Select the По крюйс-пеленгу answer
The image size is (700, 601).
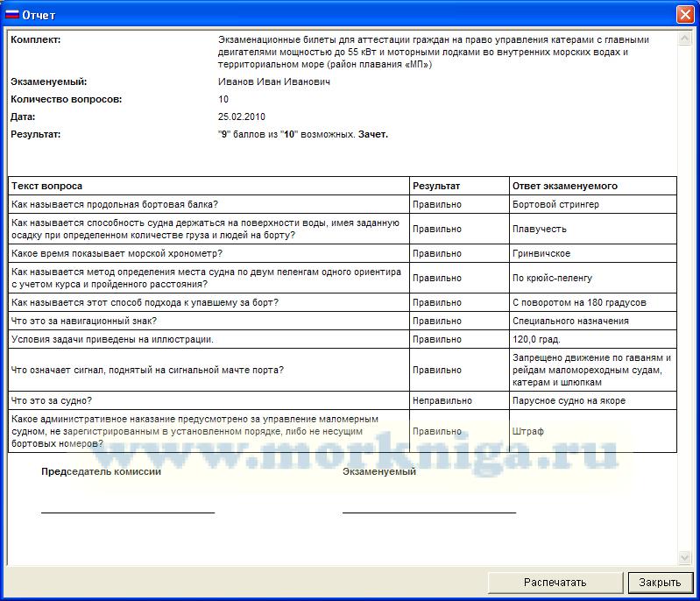(552, 278)
